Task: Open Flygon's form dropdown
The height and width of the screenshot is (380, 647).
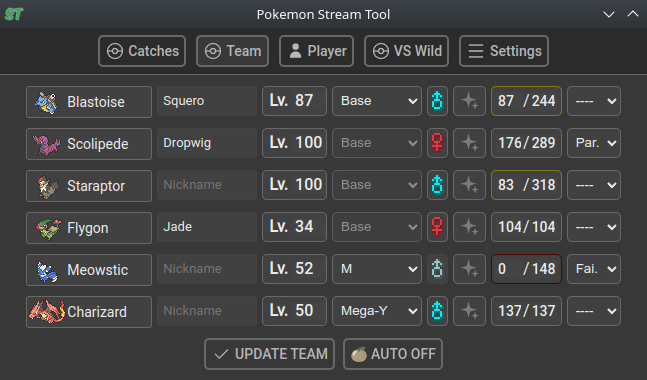Action: pyautogui.click(x=377, y=227)
